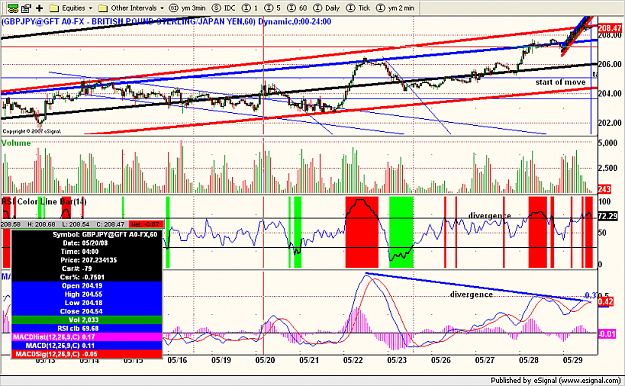Click the Copyright 2007 eSignal text
The height and width of the screenshot is (386, 625).
32,131
